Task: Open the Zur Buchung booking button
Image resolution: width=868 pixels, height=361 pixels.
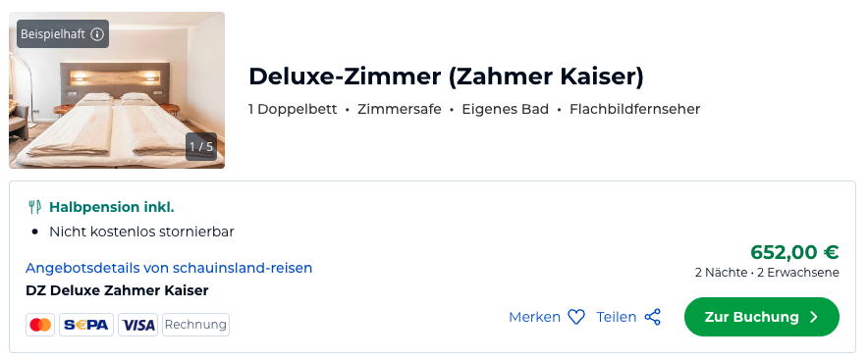Action: (x=762, y=317)
